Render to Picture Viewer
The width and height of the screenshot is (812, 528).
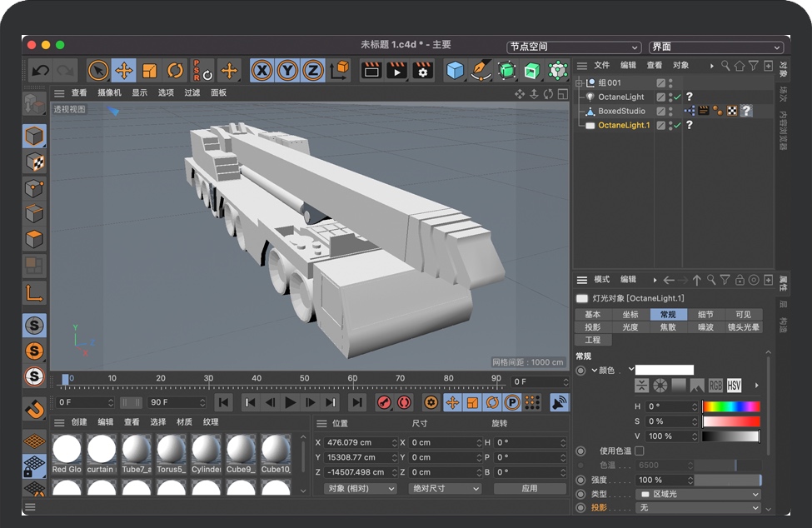[399, 72]
